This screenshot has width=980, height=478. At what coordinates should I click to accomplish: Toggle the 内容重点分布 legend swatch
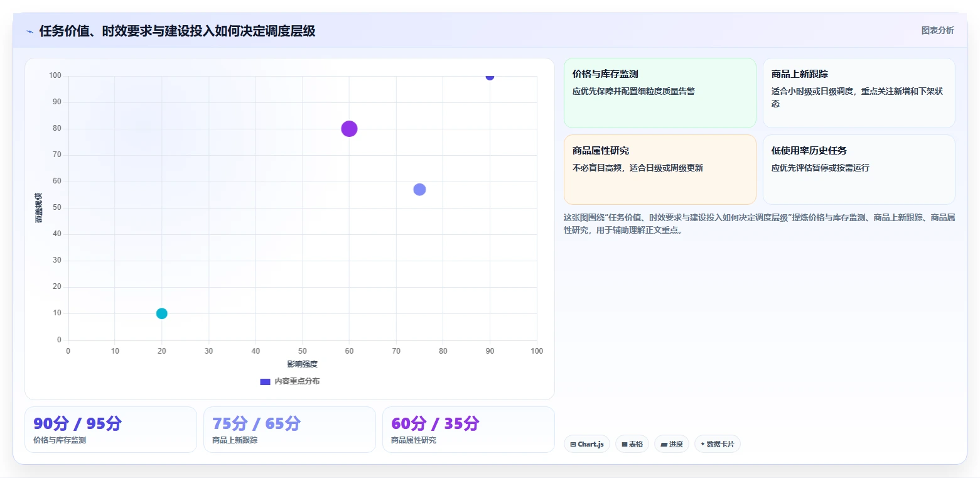pos(265,382)
